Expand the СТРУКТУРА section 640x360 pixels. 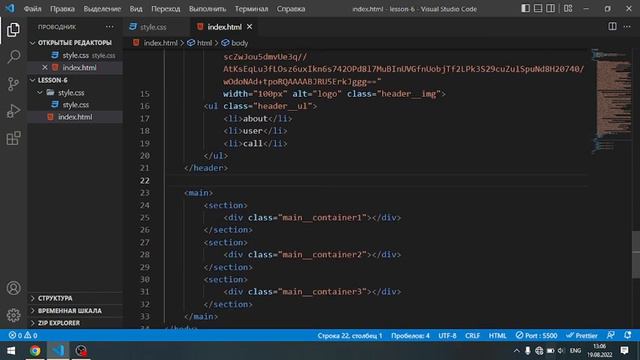coord(76,298)
